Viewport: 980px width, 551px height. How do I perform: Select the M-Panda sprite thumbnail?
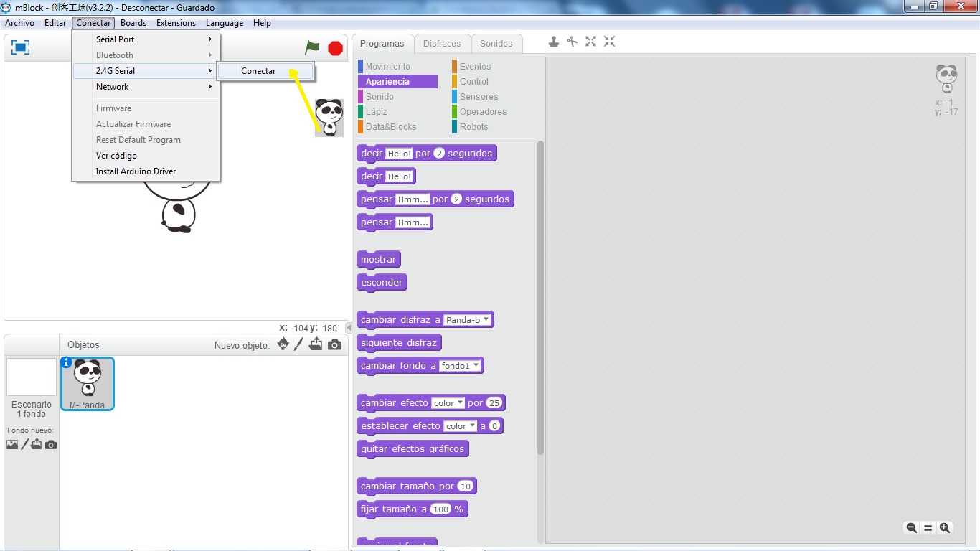(x=88, y=384)
